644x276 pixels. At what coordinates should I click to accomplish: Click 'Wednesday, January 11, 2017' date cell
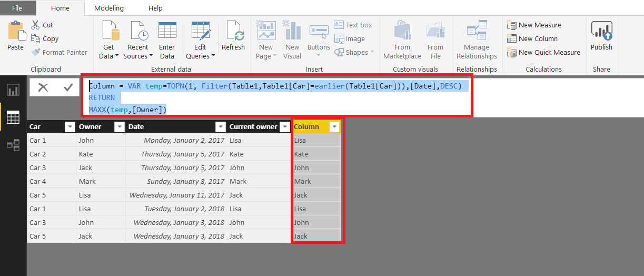point(176,195)
